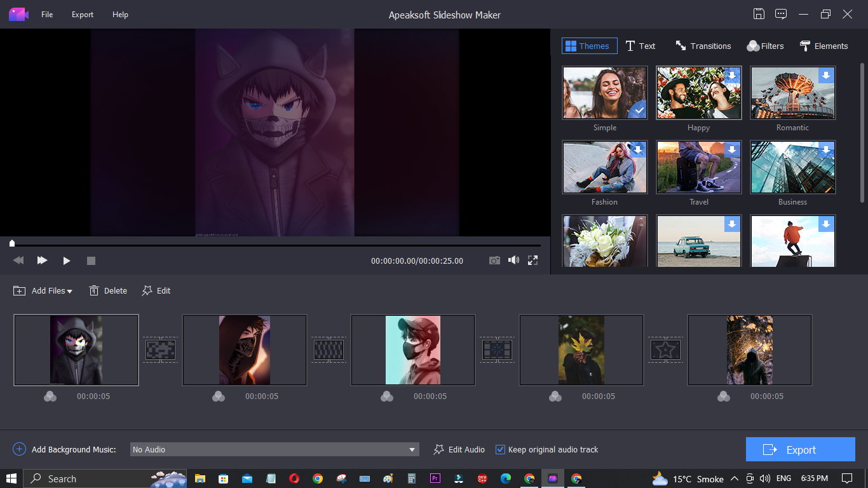Image resolution: width=868 pixels, height=488 pixels.
Task: Select the white flowers theme thumbnail
Action: (x=605, y=241)
